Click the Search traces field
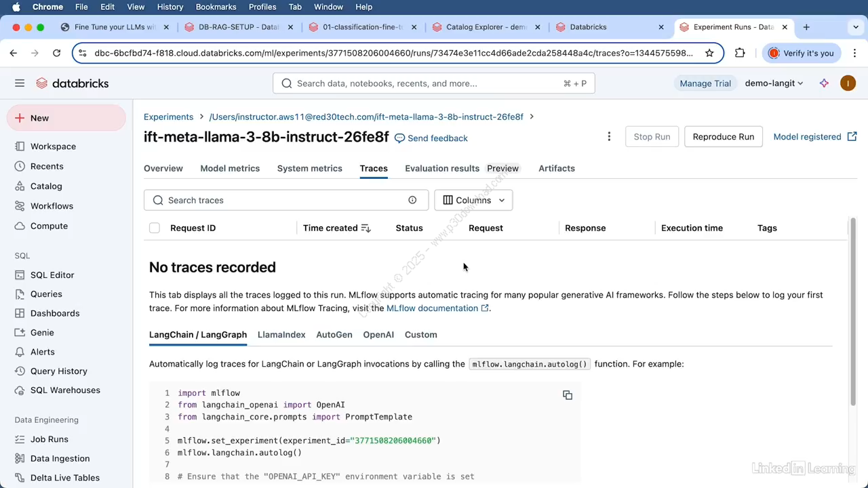868x488 pixels. coord(286,200)
